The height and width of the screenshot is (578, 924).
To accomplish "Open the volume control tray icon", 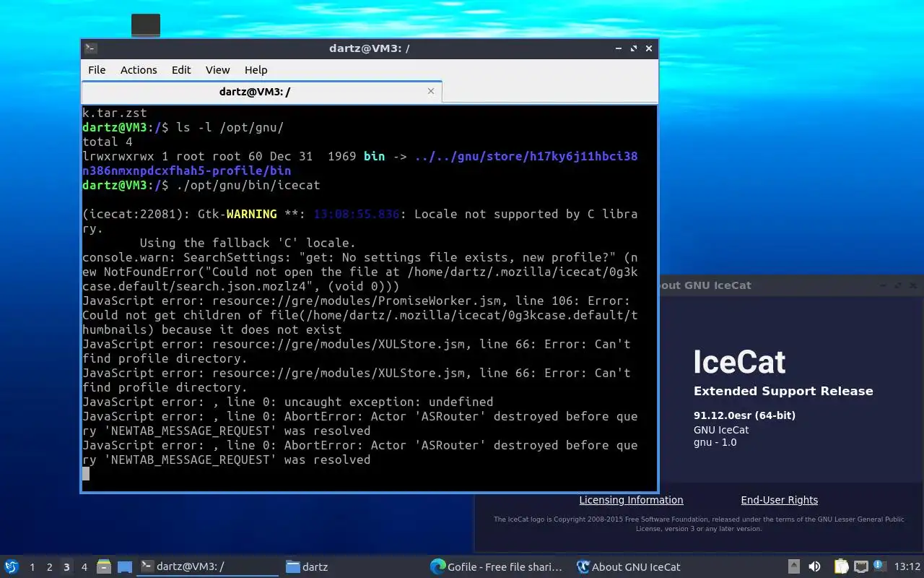I will click(x=814, y=566).
